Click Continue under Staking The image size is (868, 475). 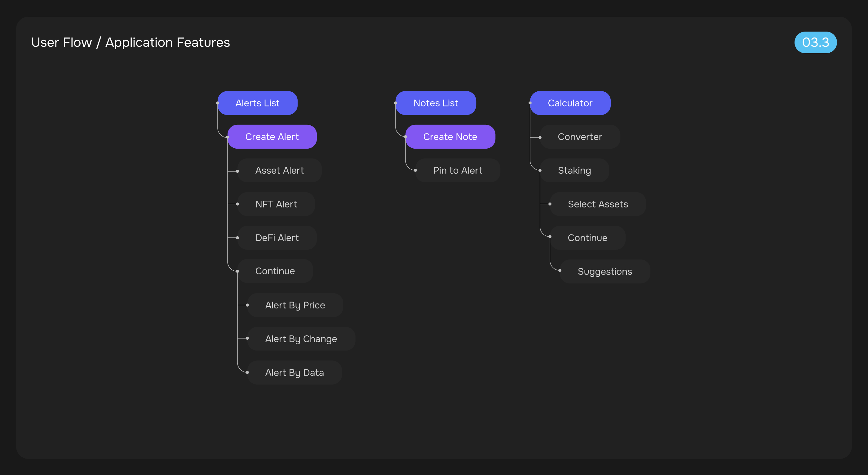click(587, 238)
